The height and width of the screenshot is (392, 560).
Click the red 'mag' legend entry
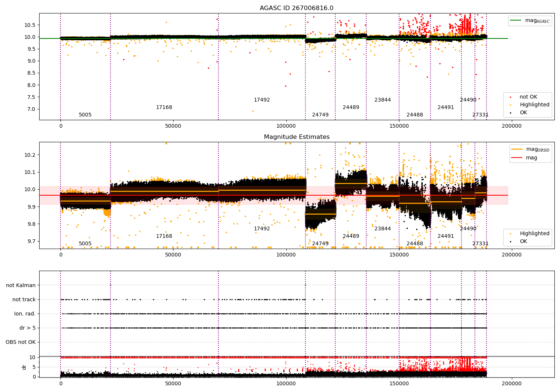pyautogui.click(x=525, y=158)
